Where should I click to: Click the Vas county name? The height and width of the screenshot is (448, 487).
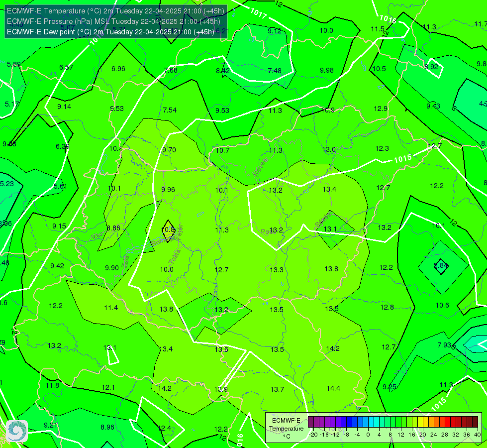(97, 236)
